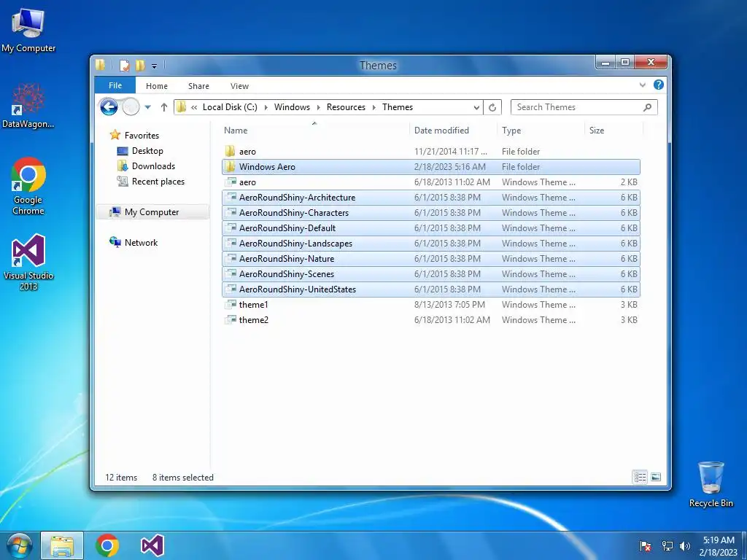The image size is (747, 560).
Task: Go up one folder level
Action: [164, 107]
